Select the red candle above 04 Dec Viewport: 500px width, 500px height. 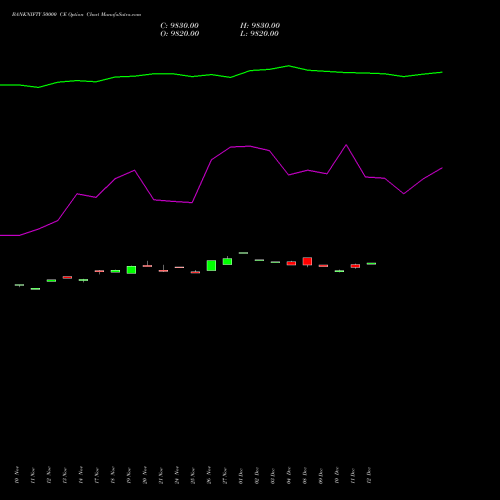[x=291, y=263]
